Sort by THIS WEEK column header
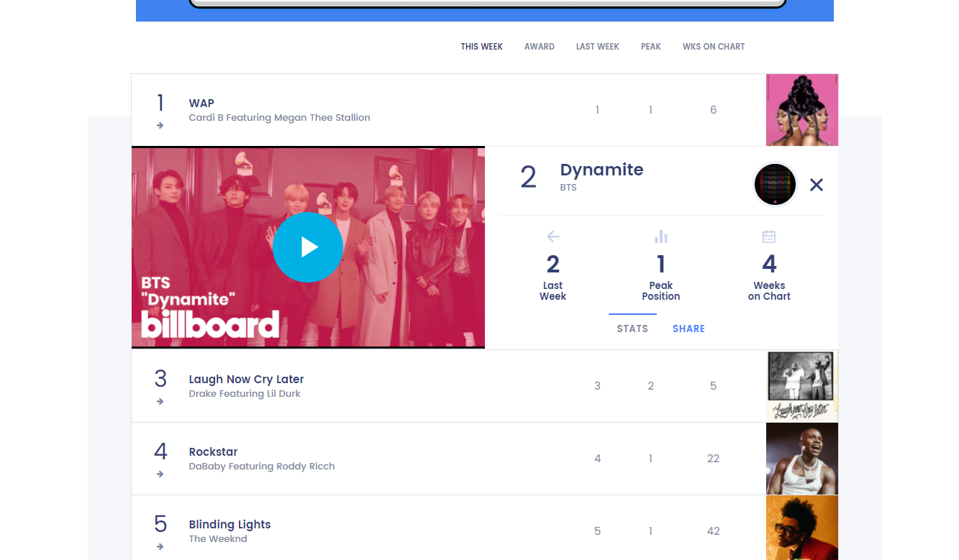The height and width of the screenshot is (560, 959). click(x=482, y=47)
